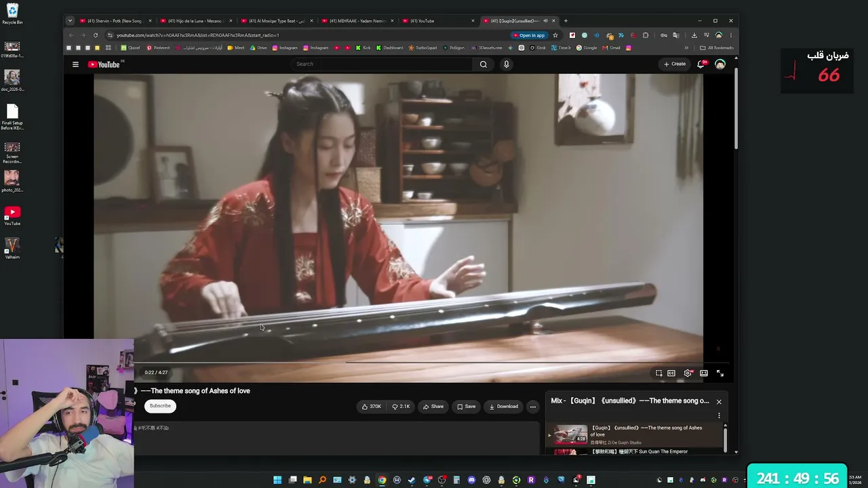Mute the playing Guqin tab audio

[545, 21]
